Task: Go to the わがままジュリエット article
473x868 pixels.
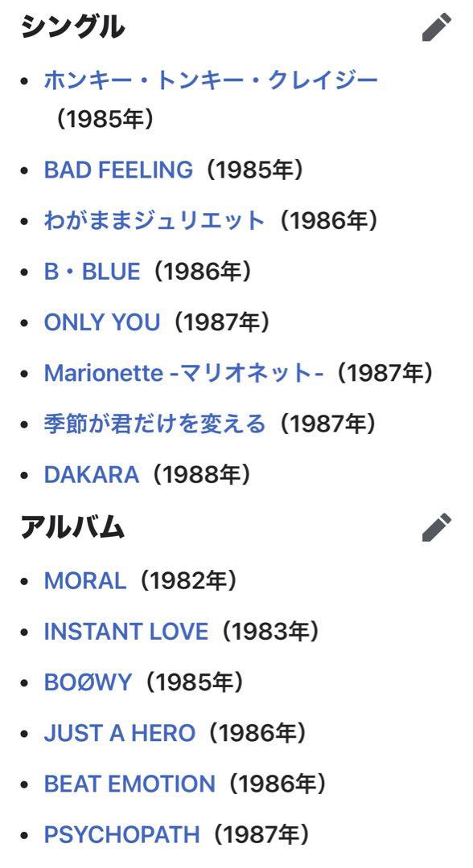Action: [x=154, y=220]
